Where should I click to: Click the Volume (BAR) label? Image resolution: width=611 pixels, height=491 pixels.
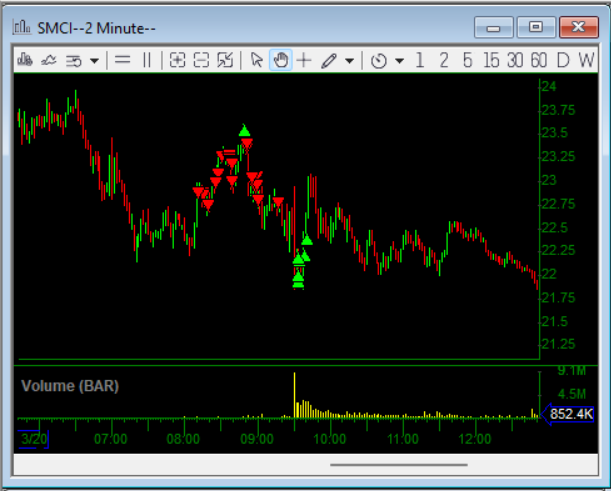[x=70, y=386]
